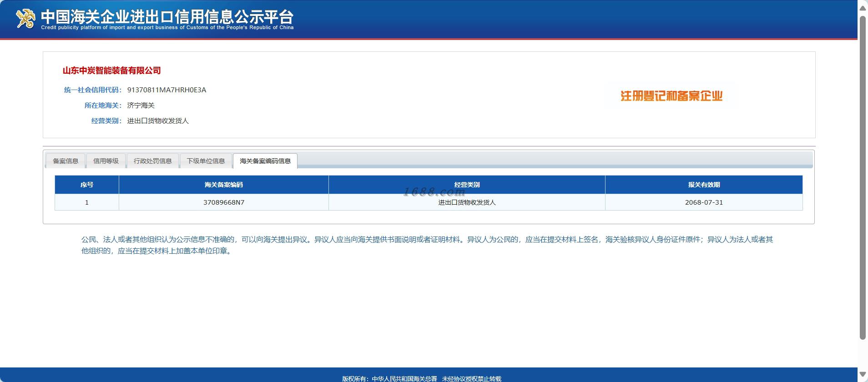The image size is (868, 382).
Task: Select the 下级单位信息 tab
Action: click(x=206, y=161)
